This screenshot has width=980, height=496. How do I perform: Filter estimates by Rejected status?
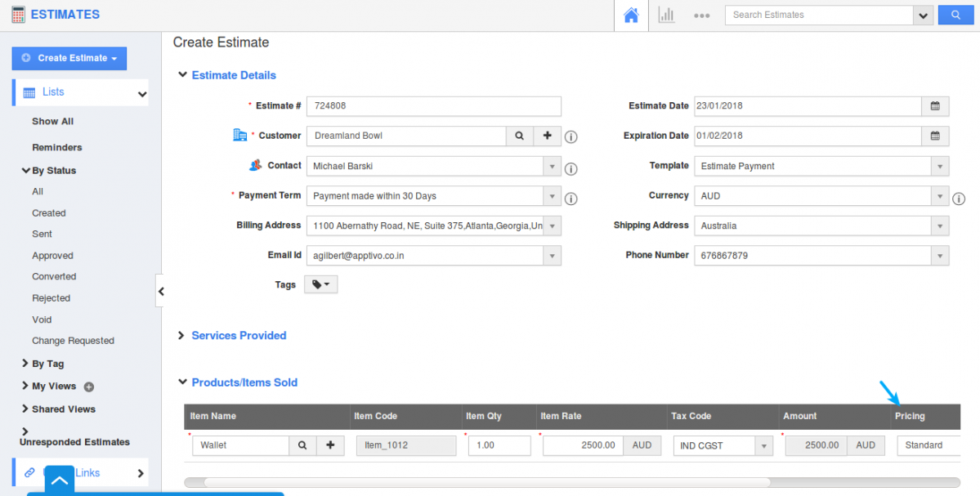point(51,298)
